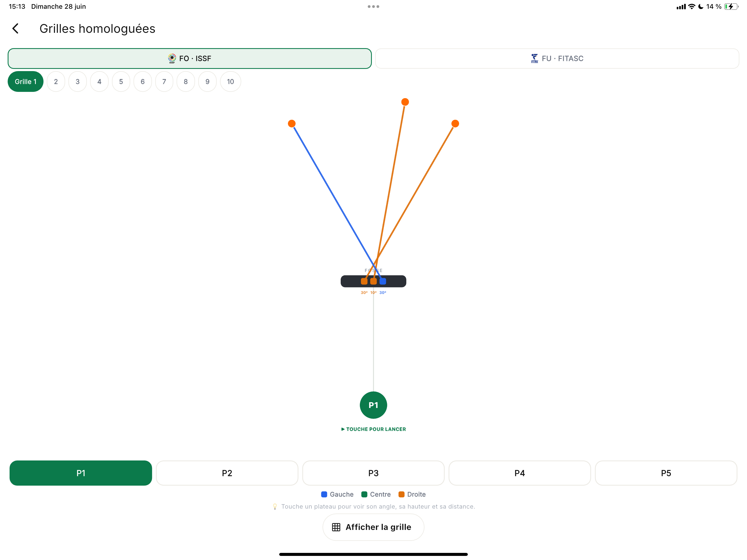747x560 pixels.
Task: Open Afficher la grille button
Action: [373, 527]
